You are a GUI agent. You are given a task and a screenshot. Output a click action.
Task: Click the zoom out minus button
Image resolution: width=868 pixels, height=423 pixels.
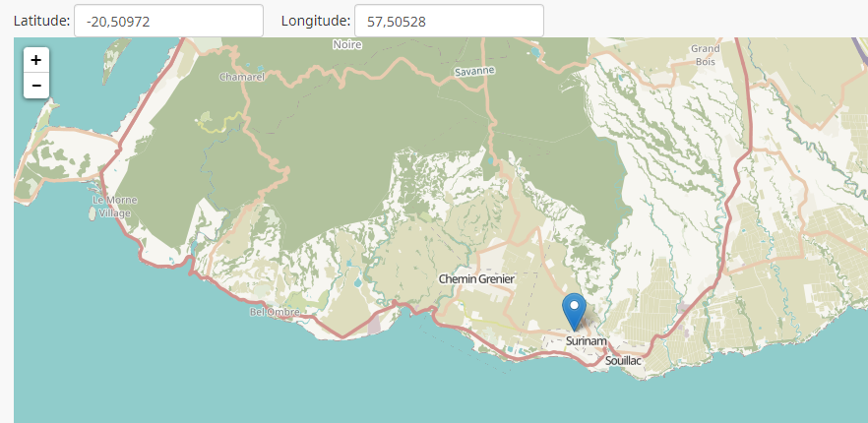[x=35, y=86]
